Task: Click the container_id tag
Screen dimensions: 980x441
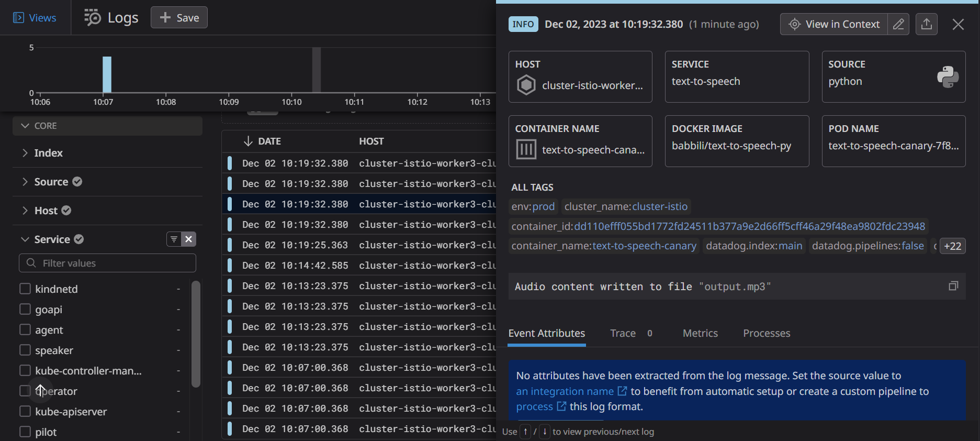Action: tap(718, 226)
